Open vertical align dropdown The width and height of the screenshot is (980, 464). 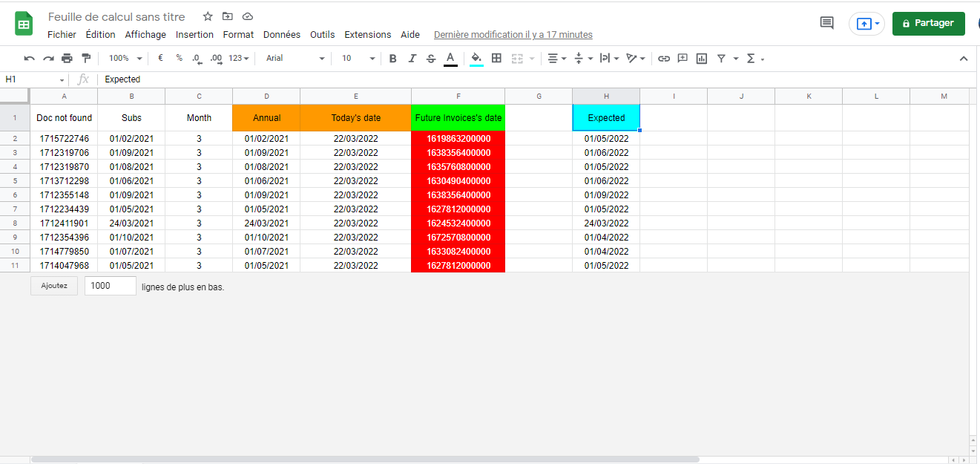coord(584,58)
